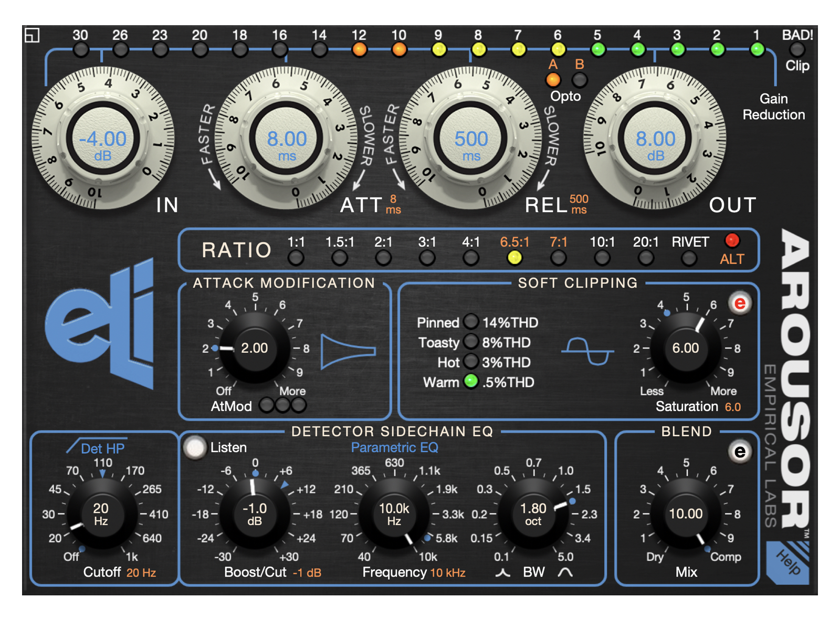840x619 pixels.
Task: Open the Help corner tab
Action: coord(788,562)
